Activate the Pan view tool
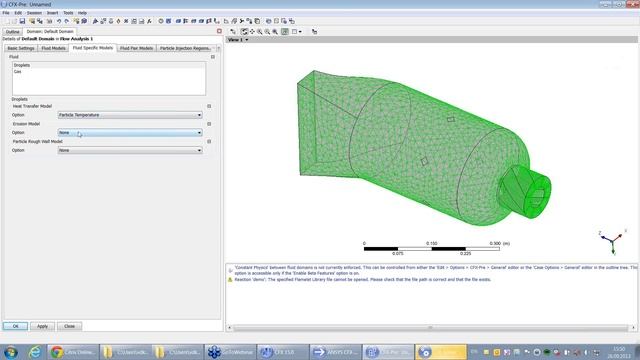Viewport: 640px width, 360px height. click(252, 31)
